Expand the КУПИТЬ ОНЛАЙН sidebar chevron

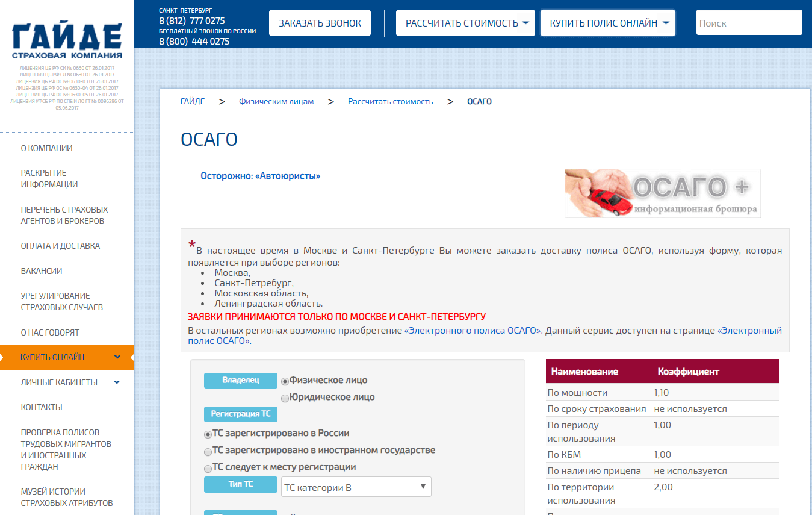117,357
